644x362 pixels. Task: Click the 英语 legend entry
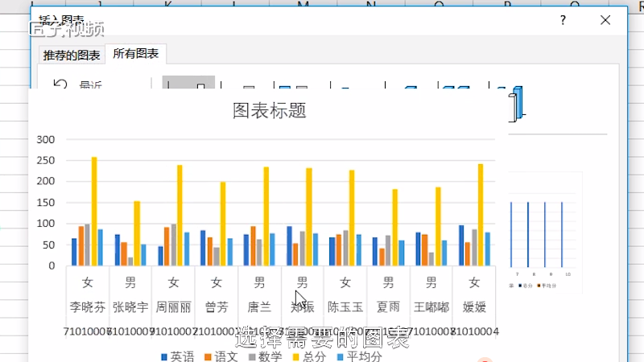point(175,356)
